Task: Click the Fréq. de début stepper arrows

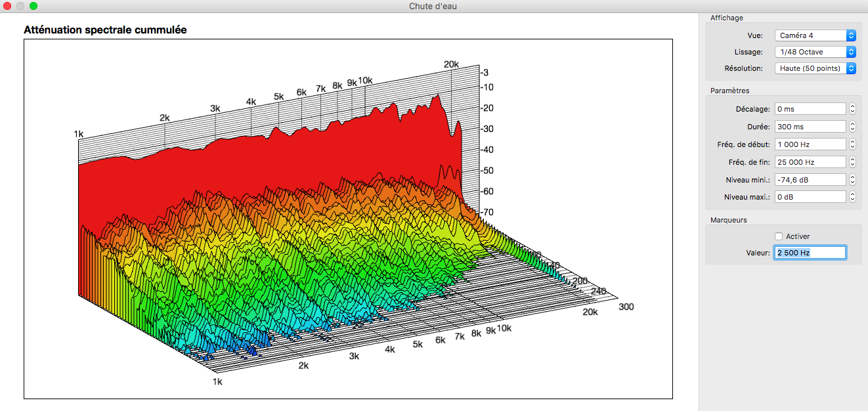Action: point(852,144)
